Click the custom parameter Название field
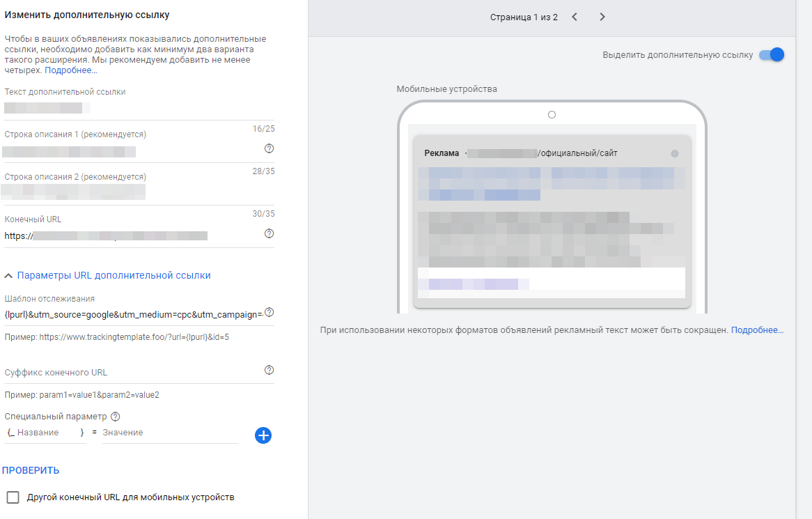Viewport: 812px width, 519px height. 46,433
